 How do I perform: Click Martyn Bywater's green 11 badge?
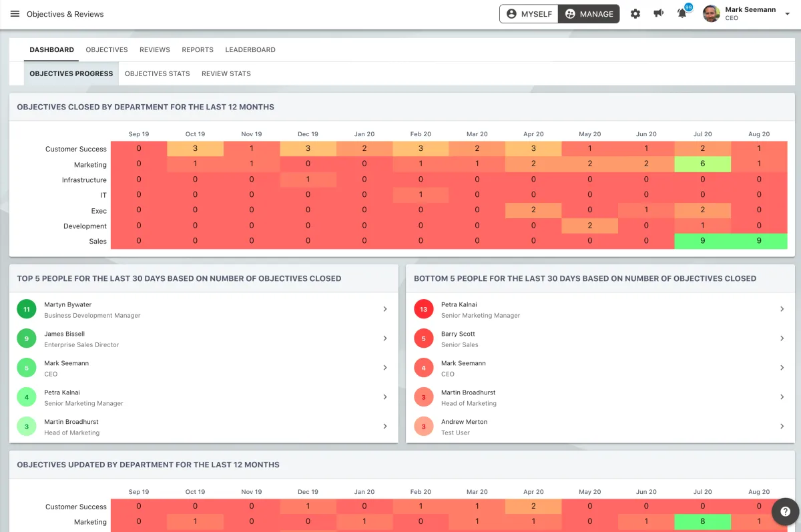27,310
